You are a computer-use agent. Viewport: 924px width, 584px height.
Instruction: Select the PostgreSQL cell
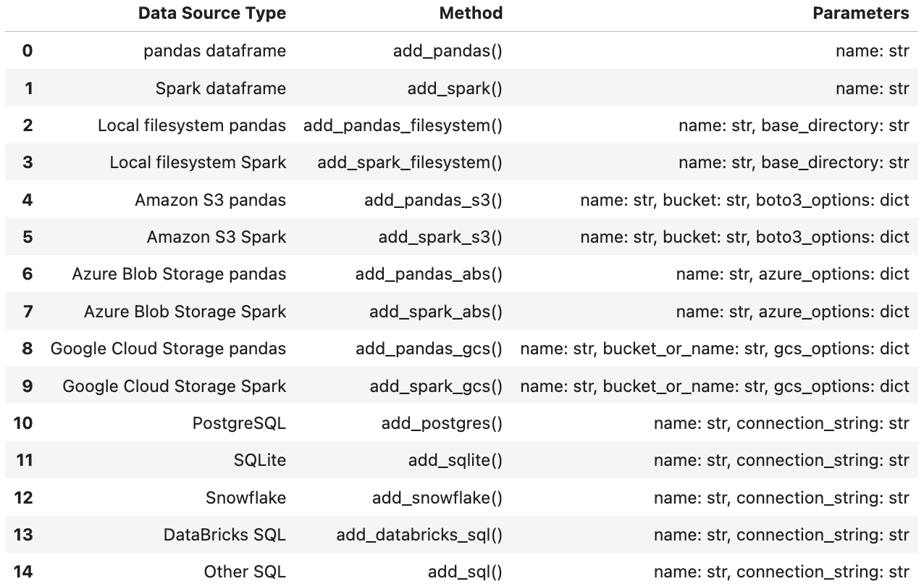(239, 423)
